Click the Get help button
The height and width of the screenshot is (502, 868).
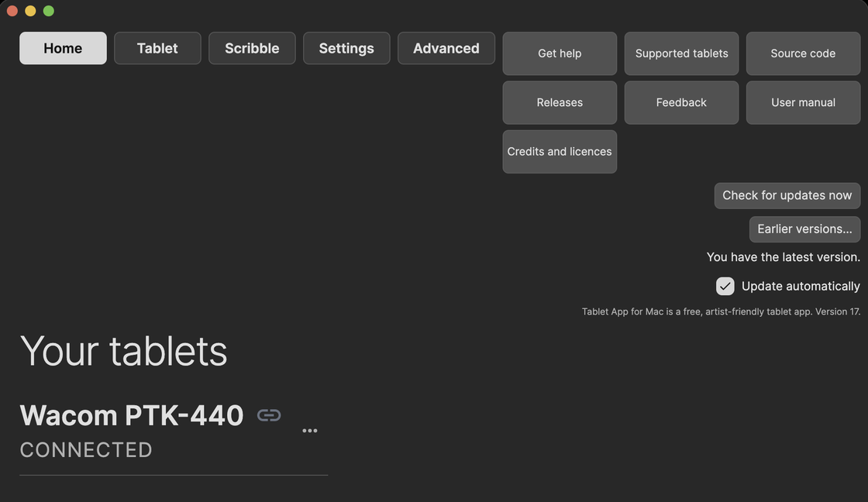(x=560, y=53)
